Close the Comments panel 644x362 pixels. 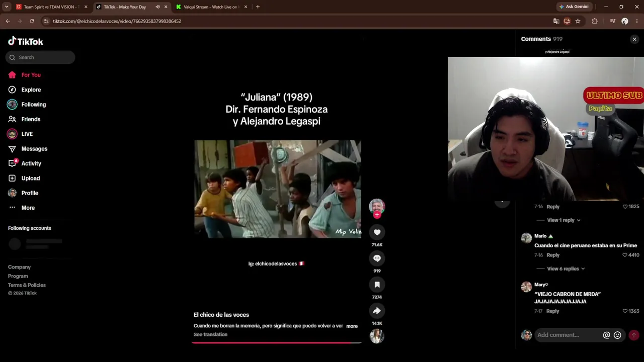tap(634, 39)
